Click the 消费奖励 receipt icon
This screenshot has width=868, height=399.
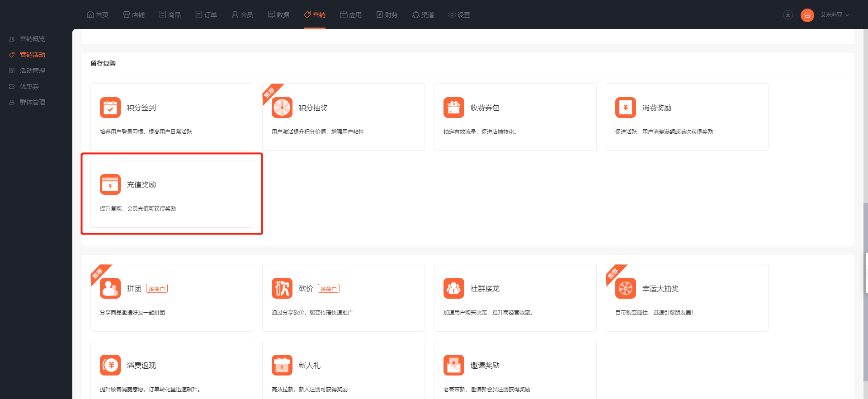[626, 108]
